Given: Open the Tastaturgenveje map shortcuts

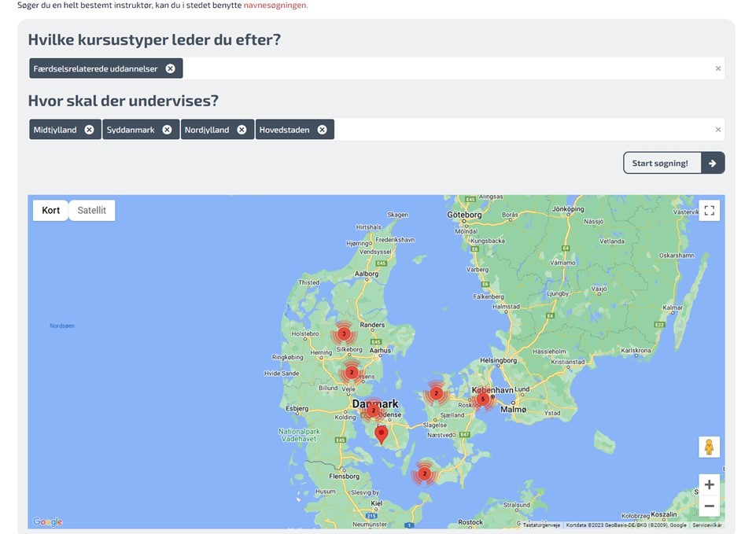Looking at the screenshot, I should [541, 525].
